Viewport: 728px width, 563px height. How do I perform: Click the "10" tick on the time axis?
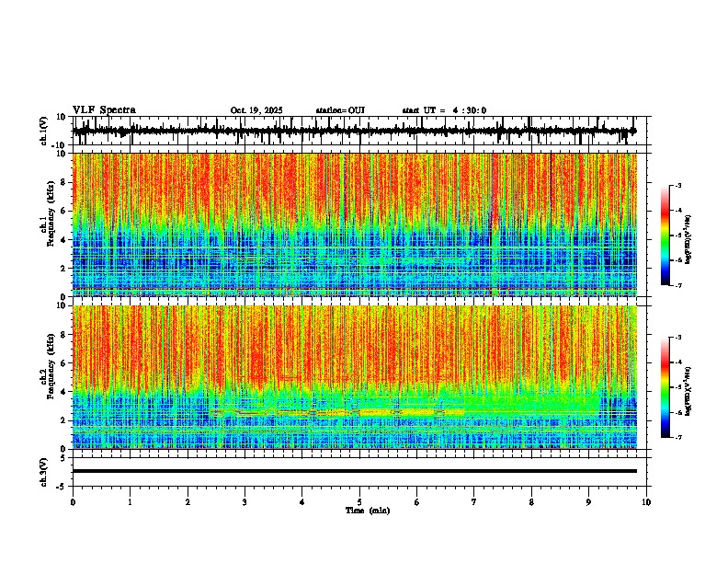click(x=646, y=502)
